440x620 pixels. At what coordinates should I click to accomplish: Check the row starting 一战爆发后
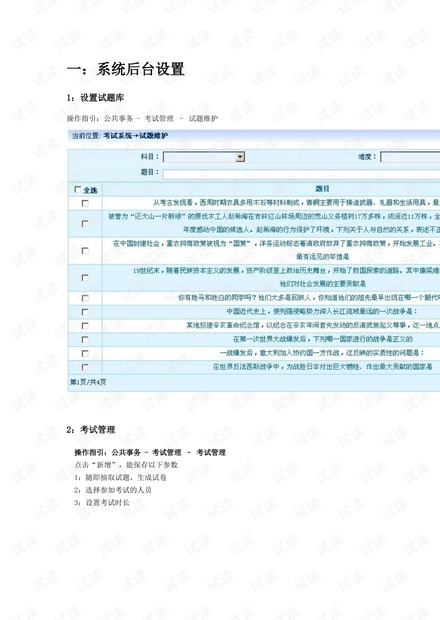tap(85, 353)
